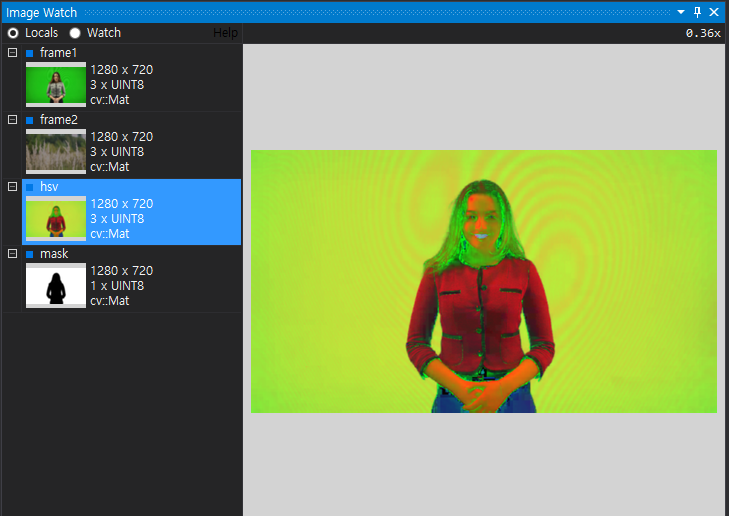The height and width of the screenshot is (516, 729).
Task: Click the 'cv::Mat' type text of frame2
Action: click(x=110, y=166)
